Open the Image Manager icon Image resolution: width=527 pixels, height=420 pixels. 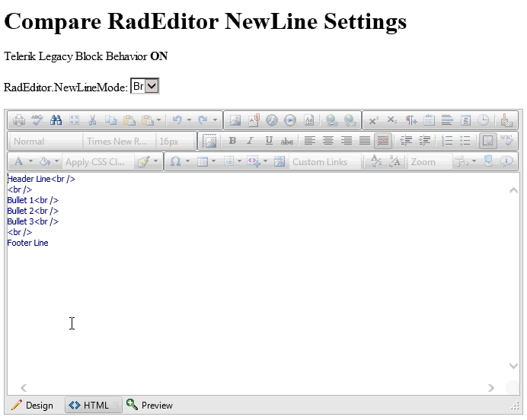click(235, 120)
